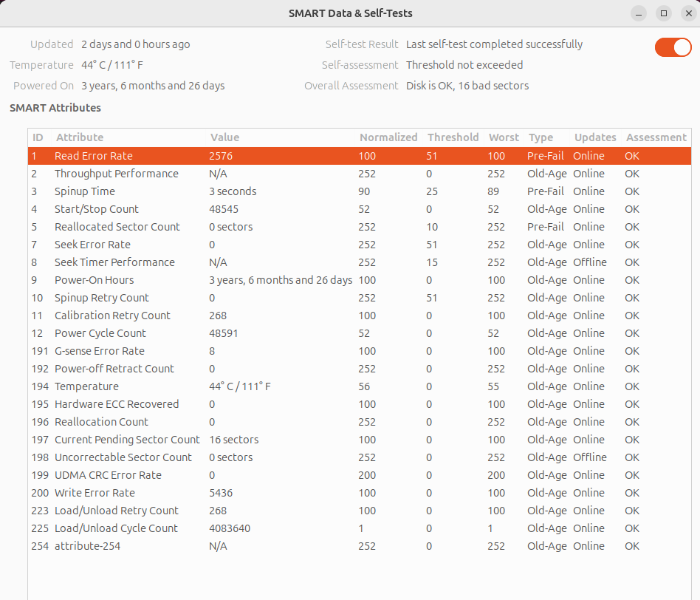Viewport: 700px width, 600px height.
Task: Click 'Disk is OK, 16 bad sectors' text
Action: (x=467, y=86)
